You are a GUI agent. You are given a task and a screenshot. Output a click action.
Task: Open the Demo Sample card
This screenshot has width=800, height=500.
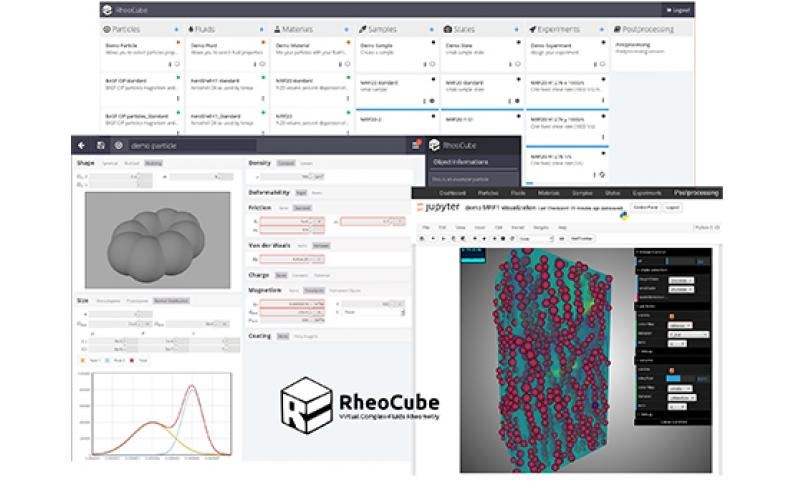[397, 54]
